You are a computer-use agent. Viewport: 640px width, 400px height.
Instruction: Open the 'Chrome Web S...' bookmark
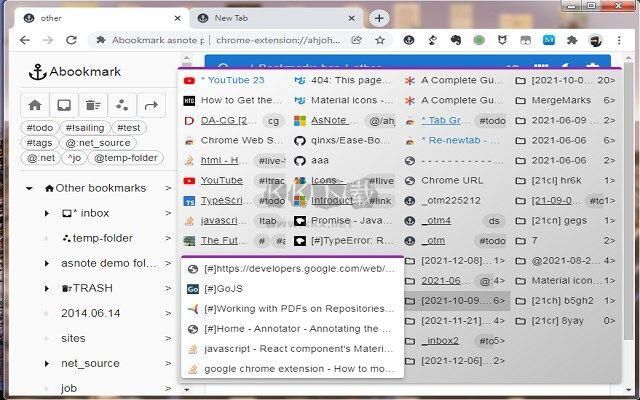[234, 140]
